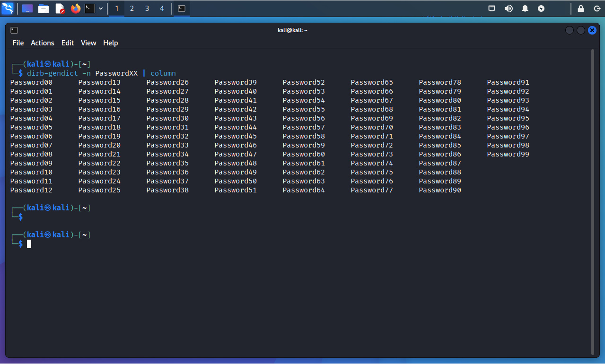The height and width of the screenshot is (364, 605).
Task: Expand the terminal launcher dropdown arrow
Action: [101, 9]
